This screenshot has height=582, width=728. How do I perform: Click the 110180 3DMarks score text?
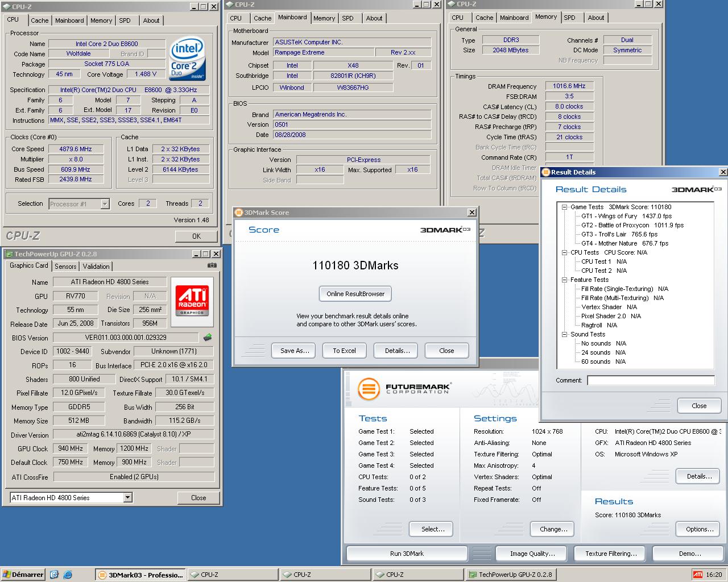[x=355, y=265]
